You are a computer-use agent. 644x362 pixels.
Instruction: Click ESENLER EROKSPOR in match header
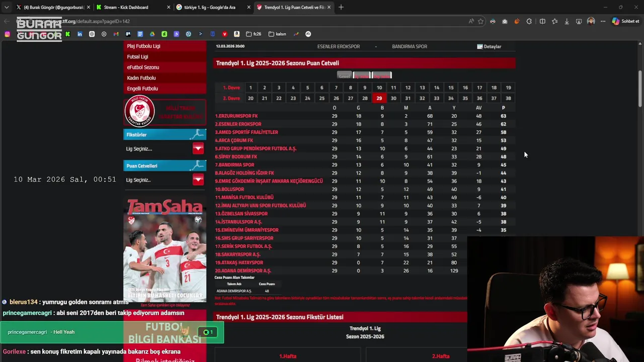(x=339, y=46)
